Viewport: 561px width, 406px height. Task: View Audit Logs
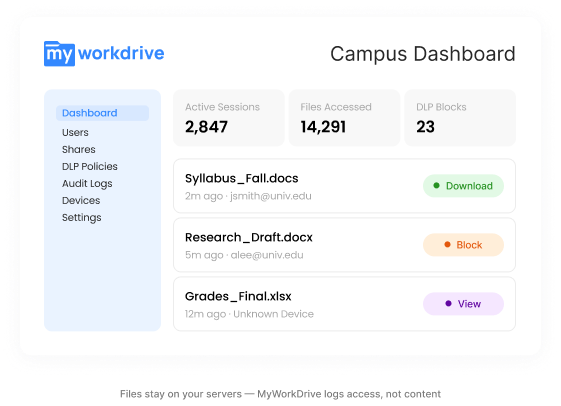click(87, 184)
